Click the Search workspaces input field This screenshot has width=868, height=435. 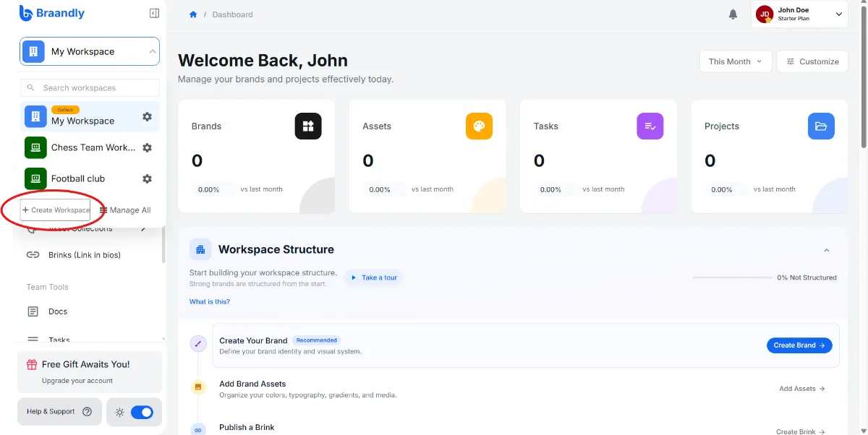90,87
